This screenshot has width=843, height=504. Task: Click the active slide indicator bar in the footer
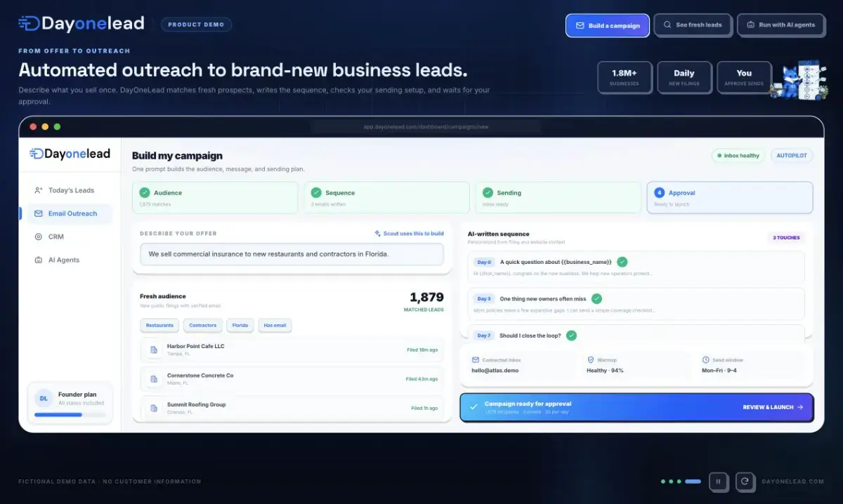click(693, 482)
